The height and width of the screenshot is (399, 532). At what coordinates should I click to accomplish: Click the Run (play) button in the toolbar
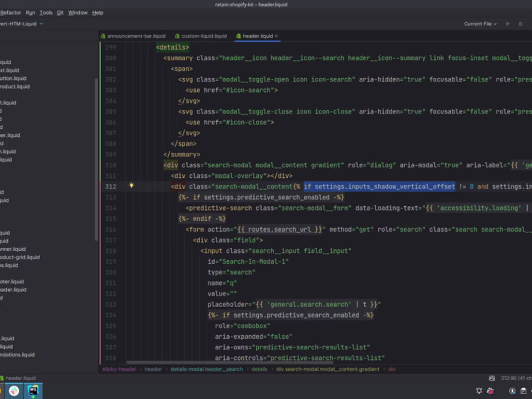point(508,23)
